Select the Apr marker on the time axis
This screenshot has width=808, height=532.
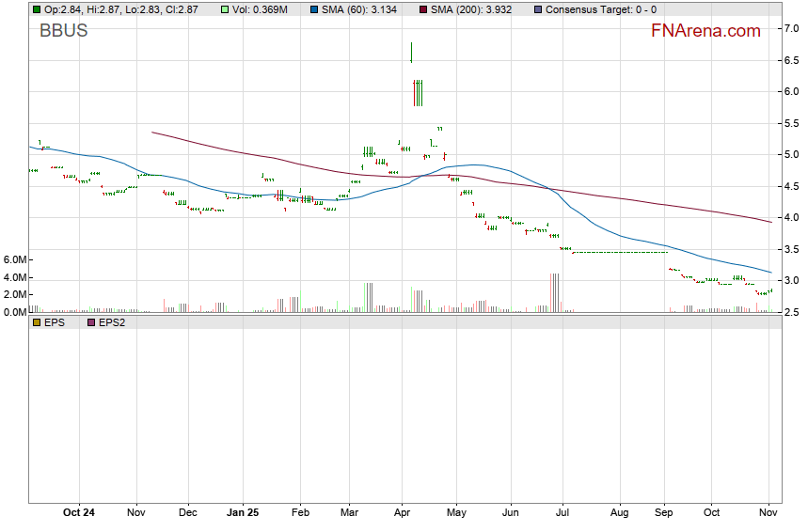[x=403, y=513]
